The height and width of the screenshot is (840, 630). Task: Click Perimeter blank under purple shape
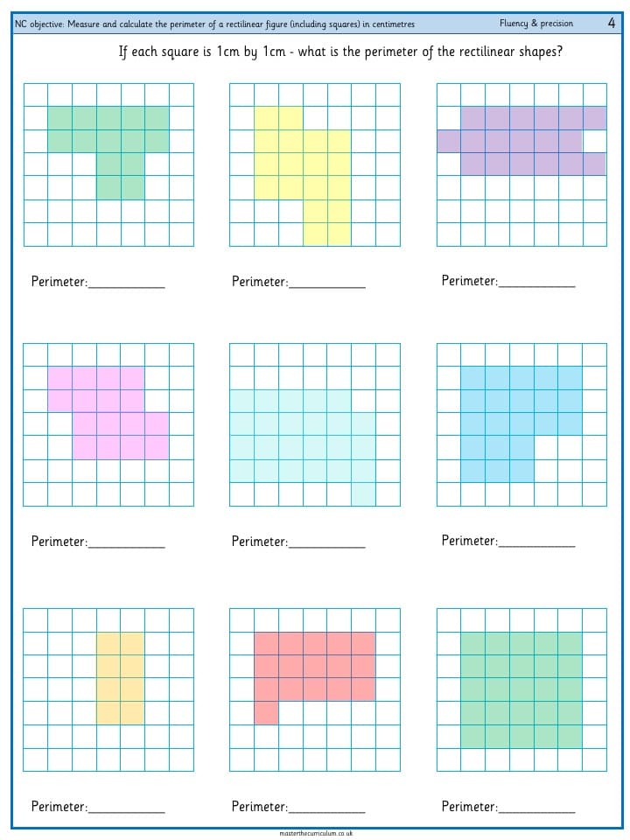536,281
